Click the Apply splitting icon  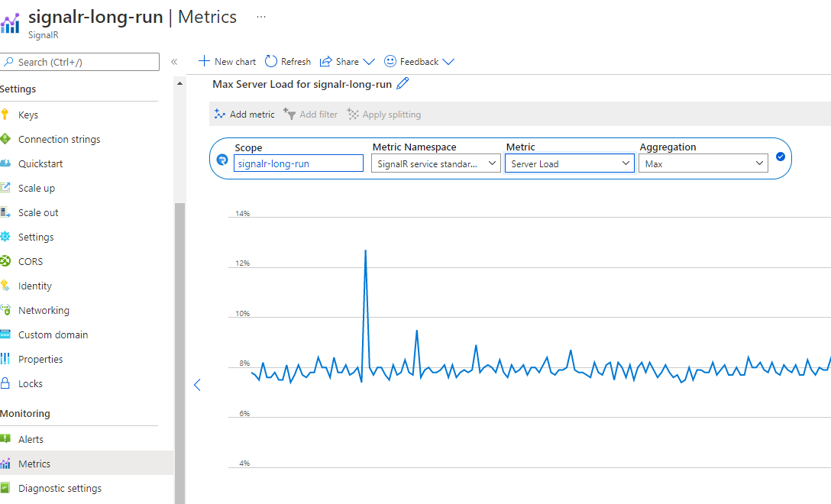[x=353, y=114]
